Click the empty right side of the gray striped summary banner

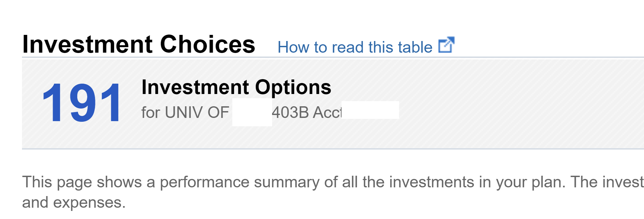520,103
